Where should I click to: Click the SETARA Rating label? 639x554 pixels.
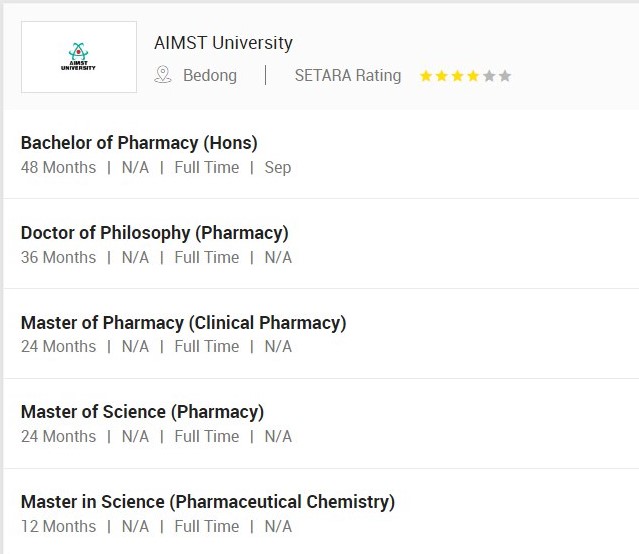347,75
